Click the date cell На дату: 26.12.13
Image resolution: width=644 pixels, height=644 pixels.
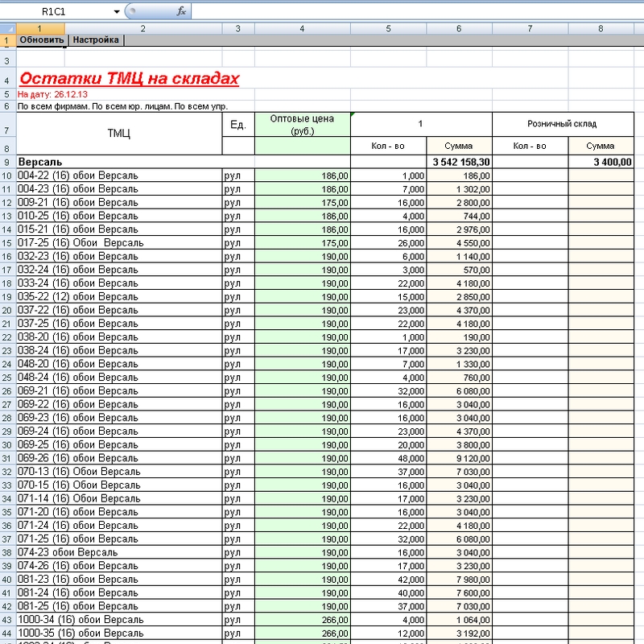coord(52,94)
